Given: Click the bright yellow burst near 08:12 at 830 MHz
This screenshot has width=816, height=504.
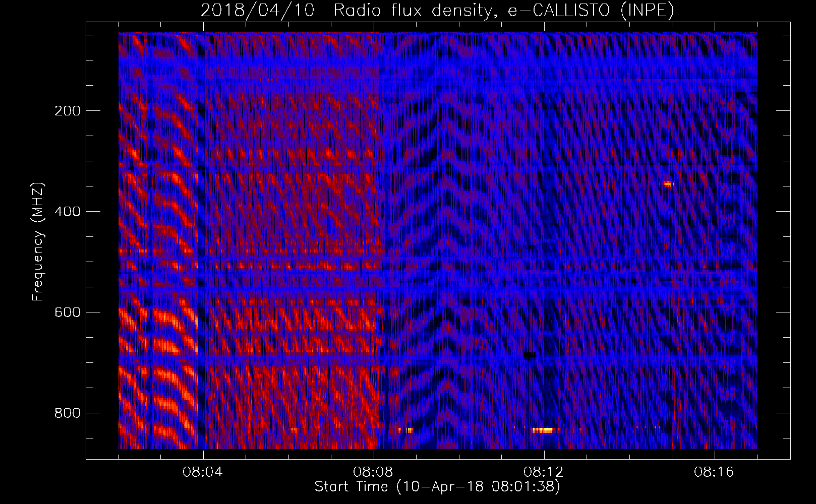Looking at the screenshot, I should tap(546, 430).
